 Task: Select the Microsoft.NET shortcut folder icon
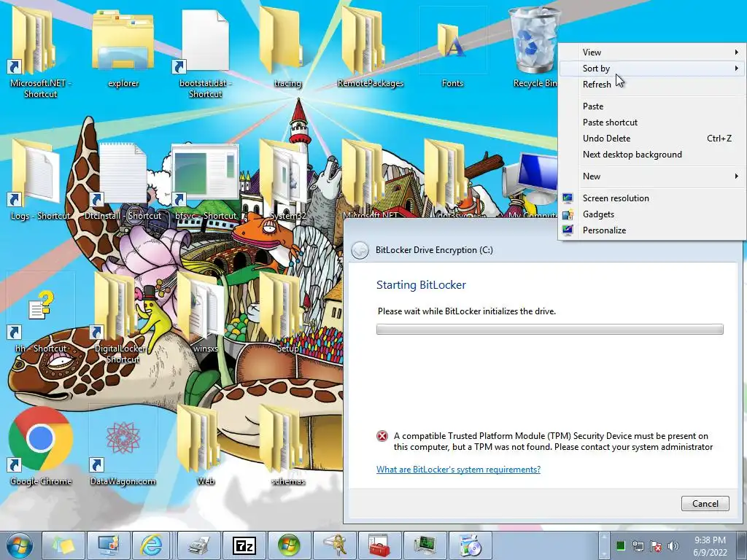41,53
